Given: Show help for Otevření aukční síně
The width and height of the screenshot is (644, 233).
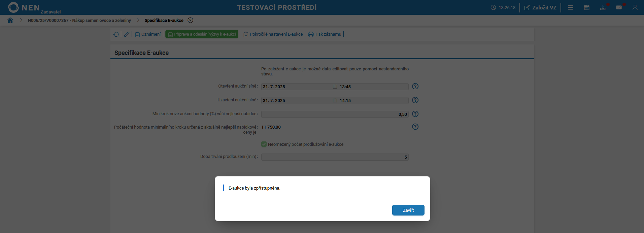Looking at the screenshot, I should pyautogui.click(x=415, y=86).
